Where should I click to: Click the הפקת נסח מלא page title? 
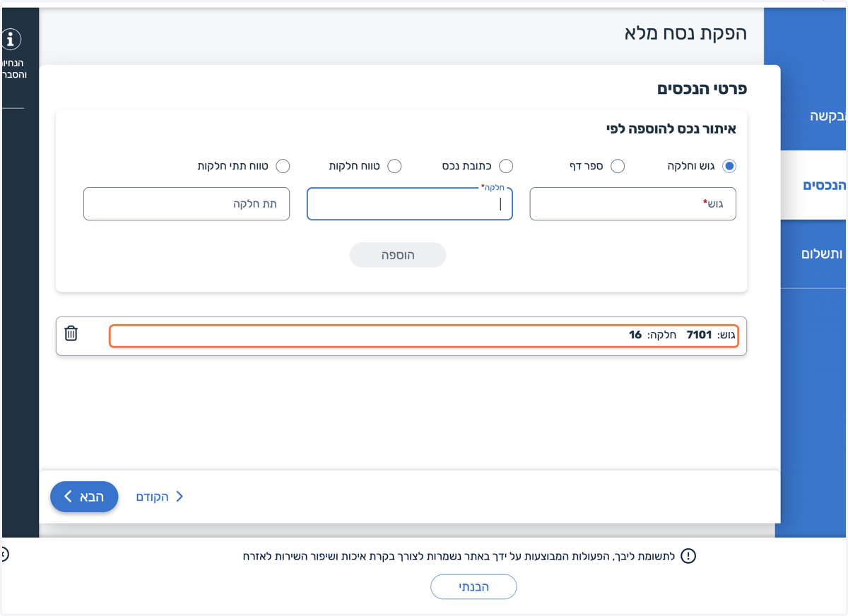[685, 33]
